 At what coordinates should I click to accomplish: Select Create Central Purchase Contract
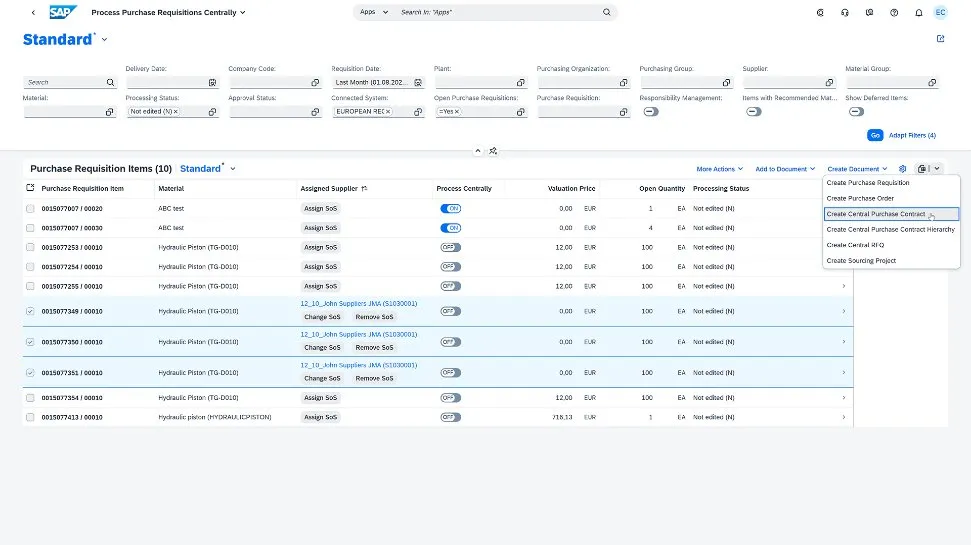point(876,214)
